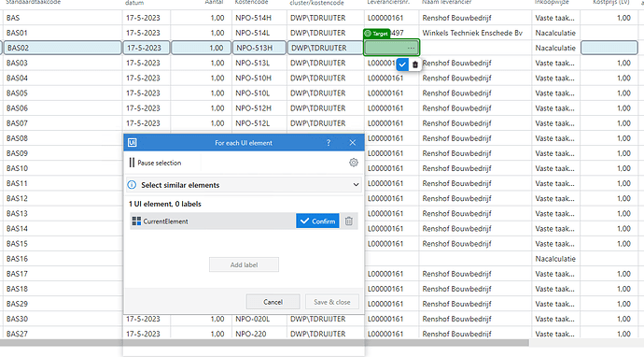The width and height of the screenshot is (644, 357).
Task: Click the settings gear in selection dialog
Action: pos(353,163)
